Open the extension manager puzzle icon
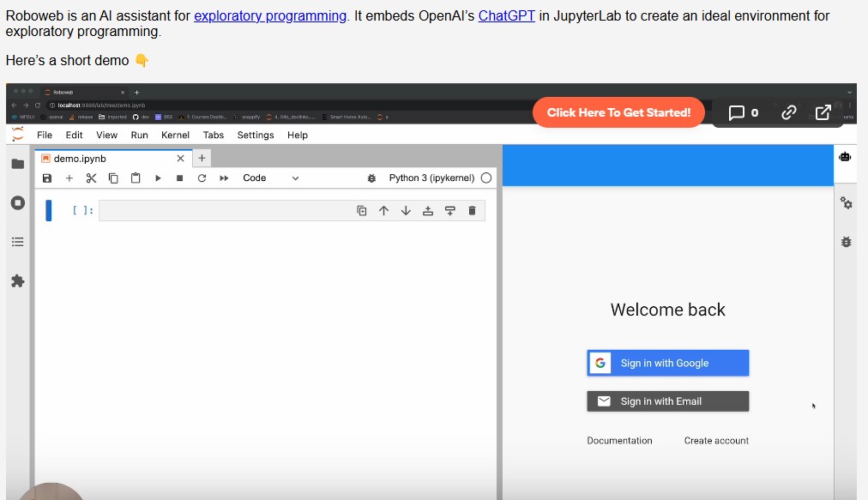This screenshot has width=868, height=500. coord(17,281)
